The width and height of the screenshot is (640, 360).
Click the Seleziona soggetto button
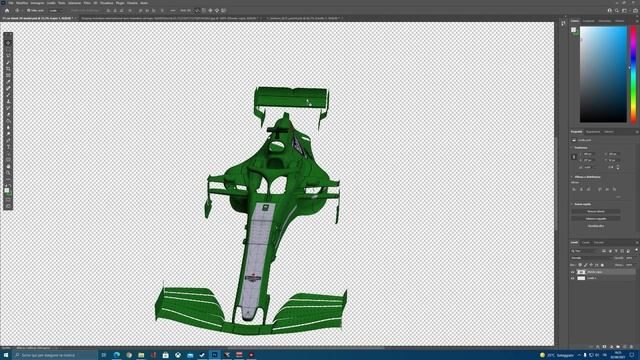(x=596, y=219)
